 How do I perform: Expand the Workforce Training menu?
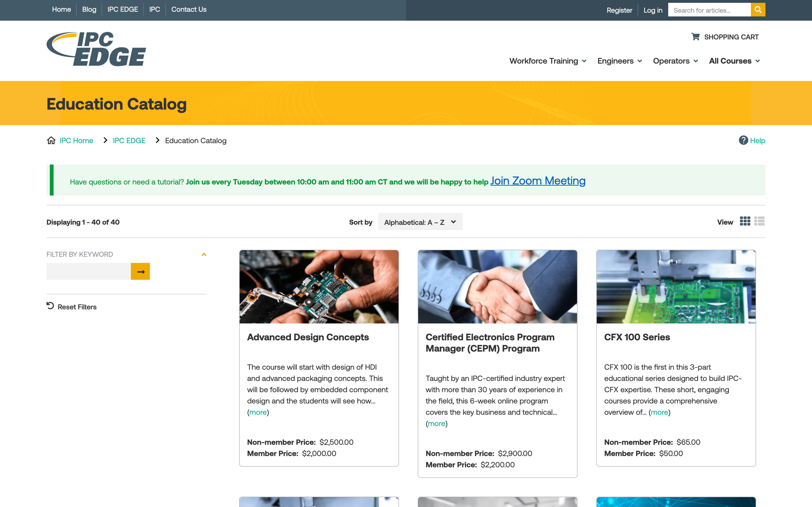click(x=548, y=61)
